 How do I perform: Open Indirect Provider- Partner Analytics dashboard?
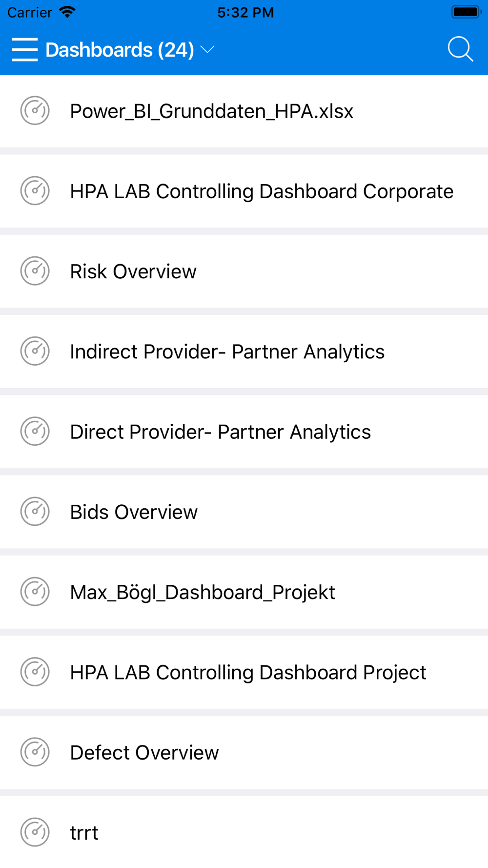click(x=227, y=351)
